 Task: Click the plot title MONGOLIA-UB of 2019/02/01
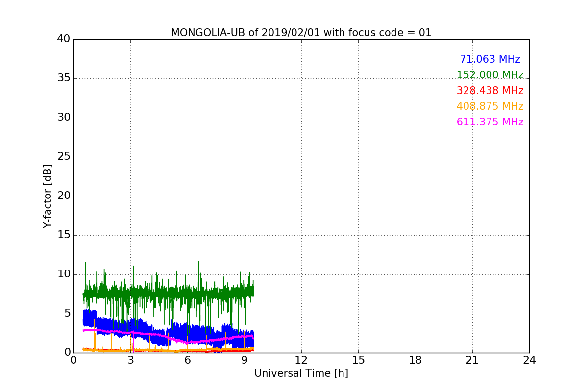301,33
